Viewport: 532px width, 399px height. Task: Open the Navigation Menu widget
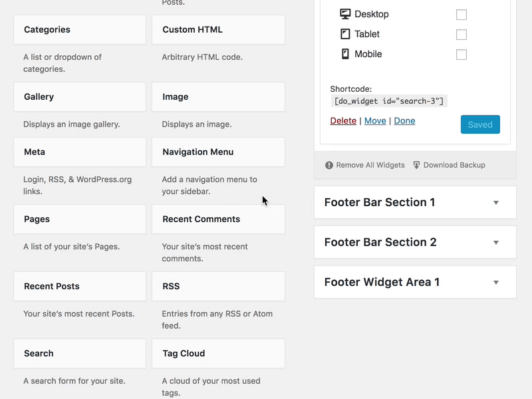pyautogui.click(x=218, y=152)
